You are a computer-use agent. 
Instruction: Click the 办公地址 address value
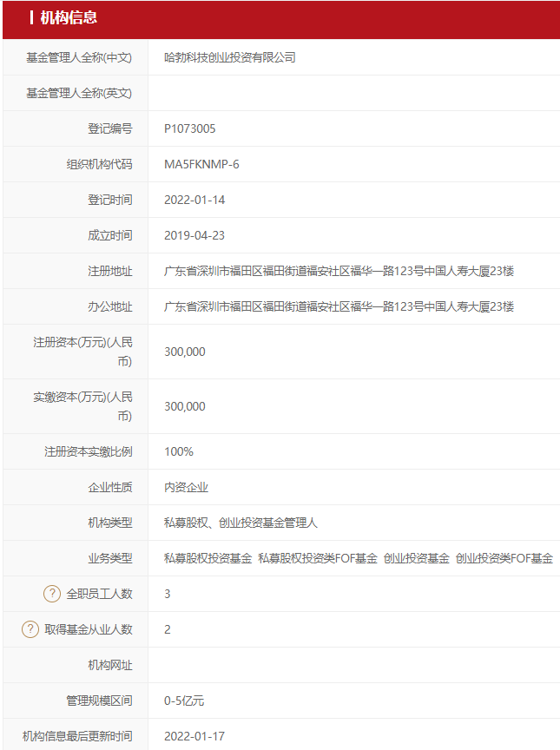pos(339,306)
